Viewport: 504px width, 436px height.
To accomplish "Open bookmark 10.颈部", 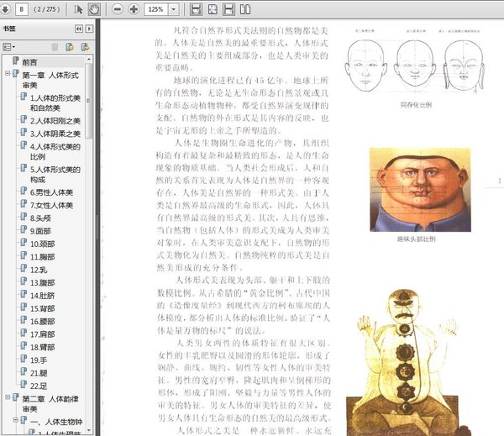I will tap(43, 244).
